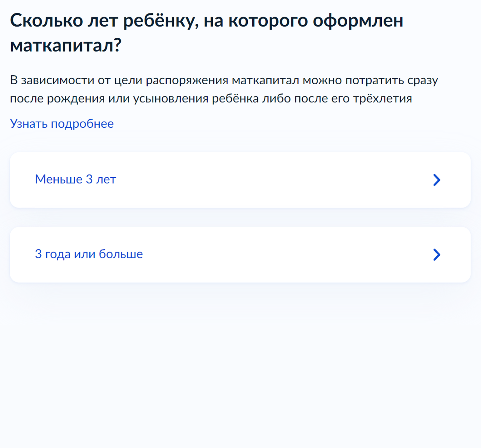Click the digit "3" in "Меньше 3 лет"
This screenshot has height=448, width=481.
pos(89,180)
